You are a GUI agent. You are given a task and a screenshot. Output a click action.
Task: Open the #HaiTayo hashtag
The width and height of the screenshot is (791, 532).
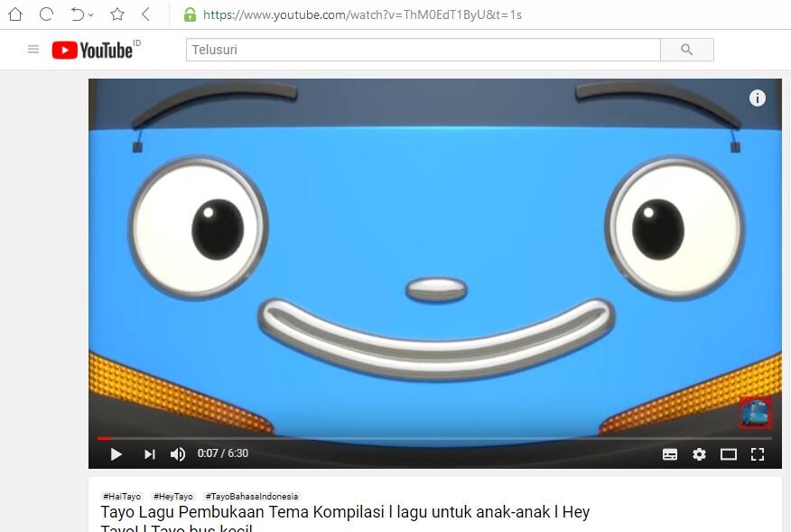(122, 496)
